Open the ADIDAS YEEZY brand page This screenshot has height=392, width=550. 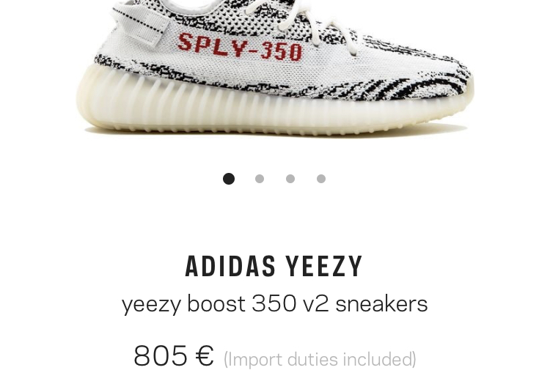(274, 266)
